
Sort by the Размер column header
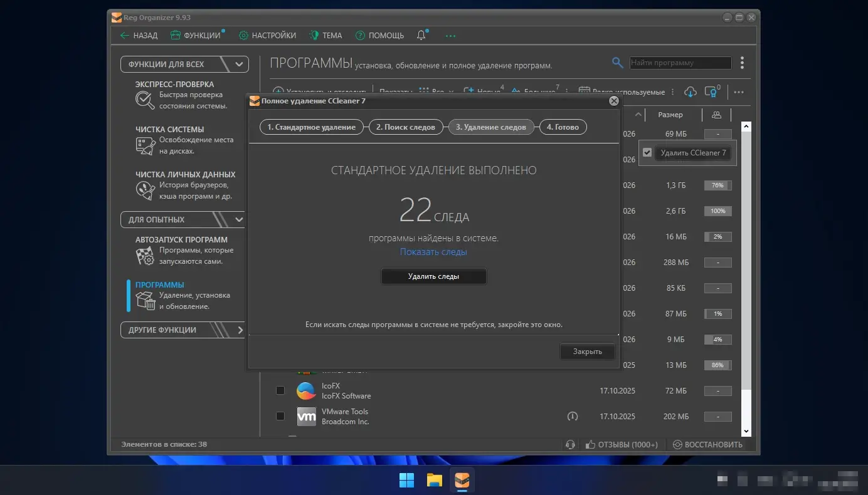click(670, 115)
